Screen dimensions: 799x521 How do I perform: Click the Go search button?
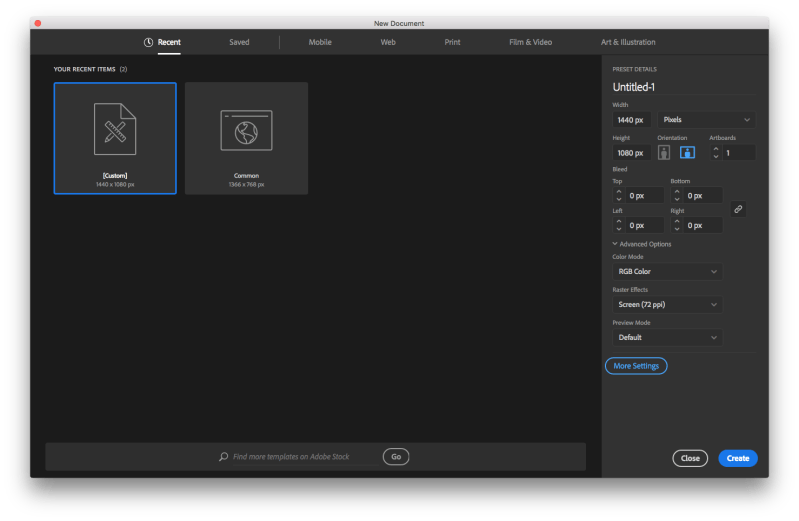pos(396,457)
